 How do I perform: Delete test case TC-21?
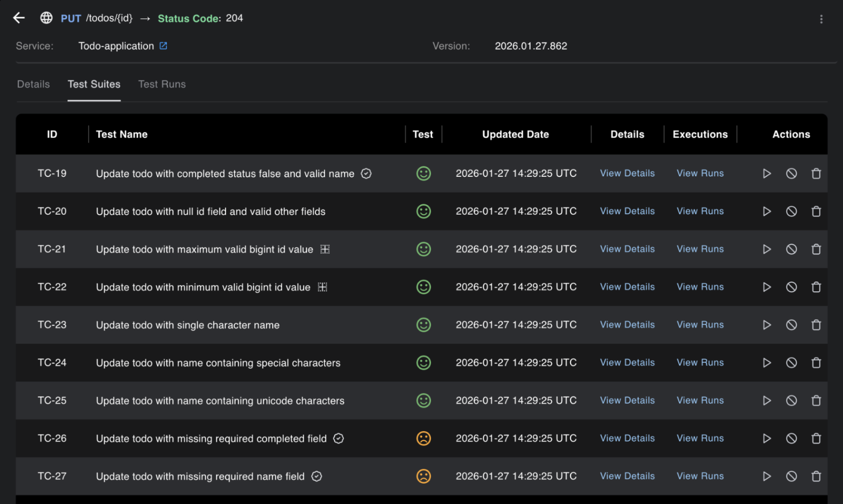(816, 249)
